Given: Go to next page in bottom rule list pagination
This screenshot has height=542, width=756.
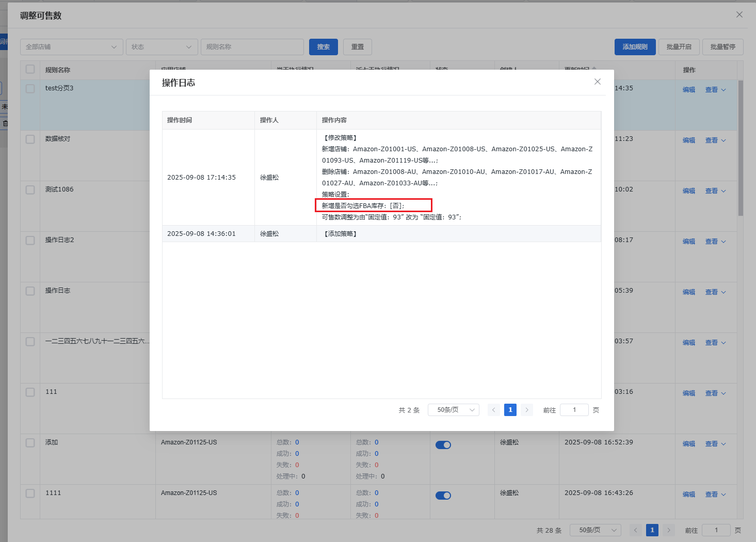Looking at the screenshot, I should click(x=669, y=530).
